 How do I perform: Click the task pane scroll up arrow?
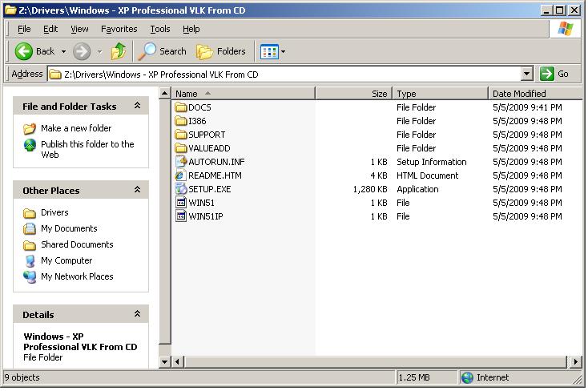(165, 93)
